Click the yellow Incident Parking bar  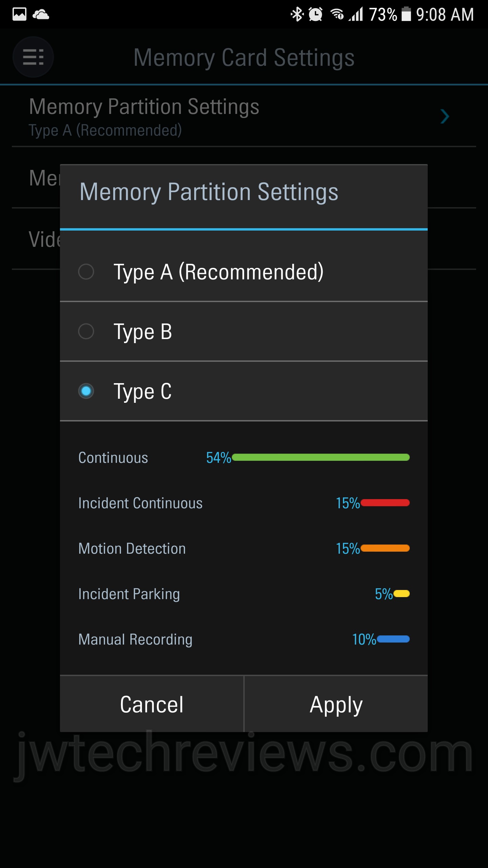click(402, 594)
